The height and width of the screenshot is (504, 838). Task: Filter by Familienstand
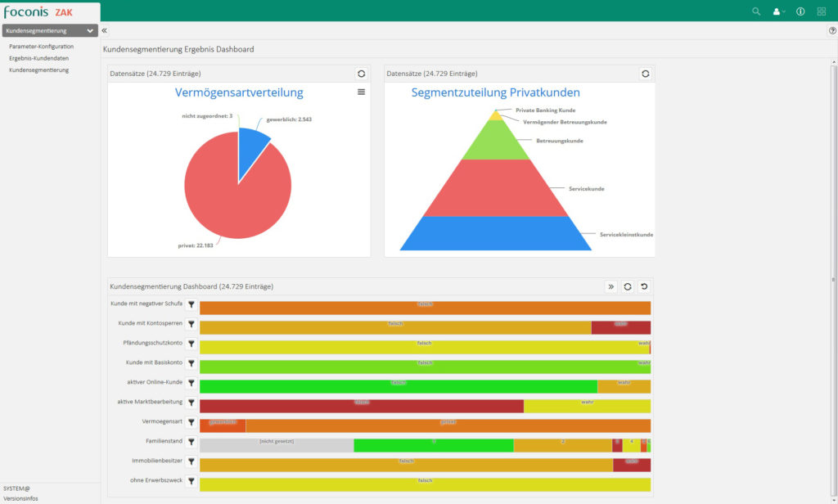(191, 442)
